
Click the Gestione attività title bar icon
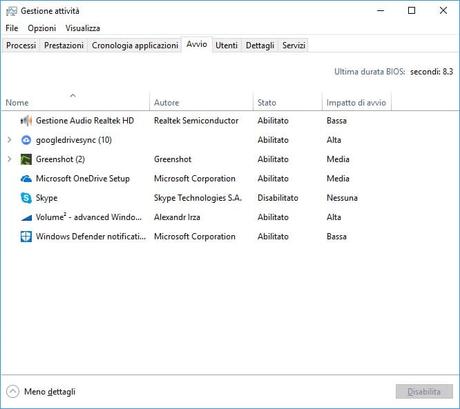11,11
